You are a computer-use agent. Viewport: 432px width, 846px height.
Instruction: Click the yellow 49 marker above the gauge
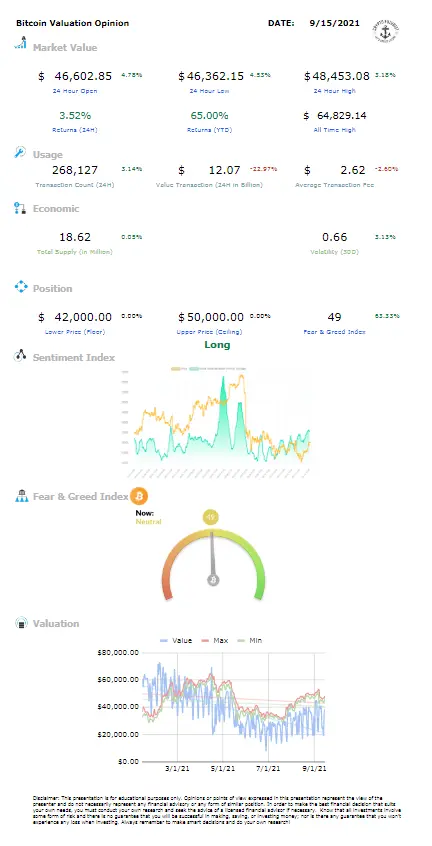(x=211, y=517)
